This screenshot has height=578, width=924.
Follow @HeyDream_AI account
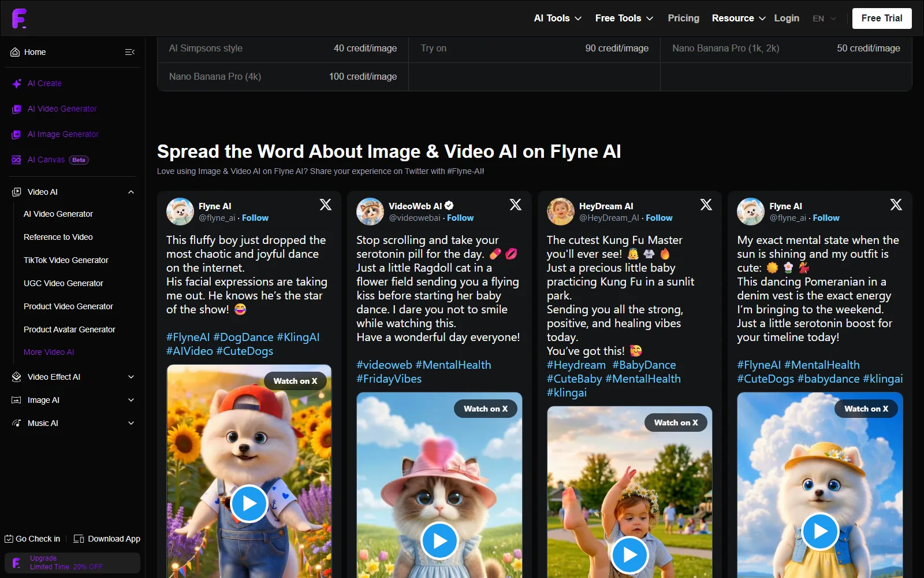click(659, 218)
